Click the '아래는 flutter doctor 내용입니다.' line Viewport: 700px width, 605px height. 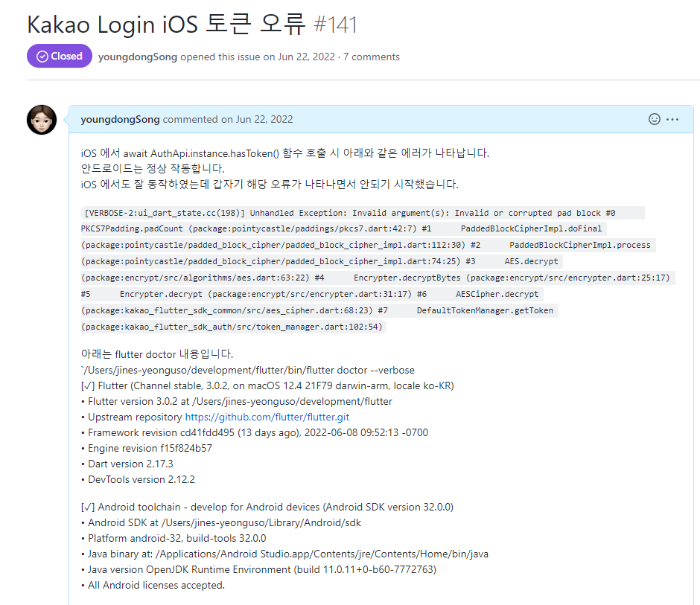pyautogui.click(x=157, y=354)
